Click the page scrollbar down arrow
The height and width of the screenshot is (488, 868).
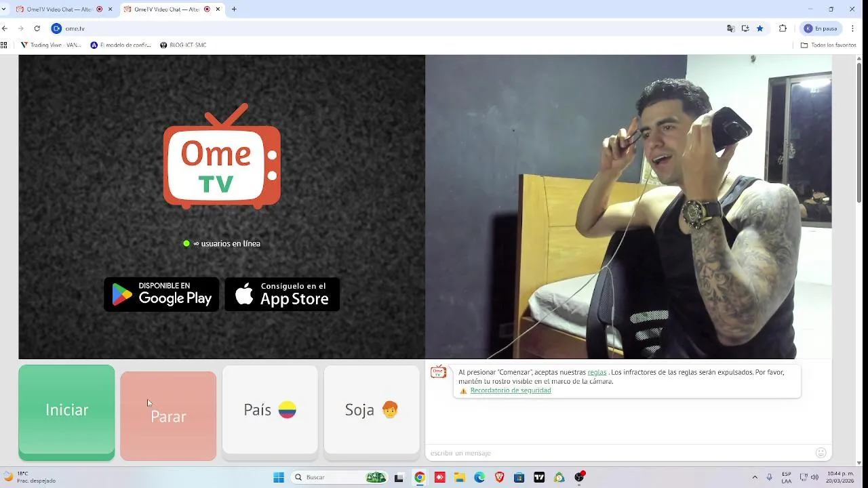coord(859,463)
